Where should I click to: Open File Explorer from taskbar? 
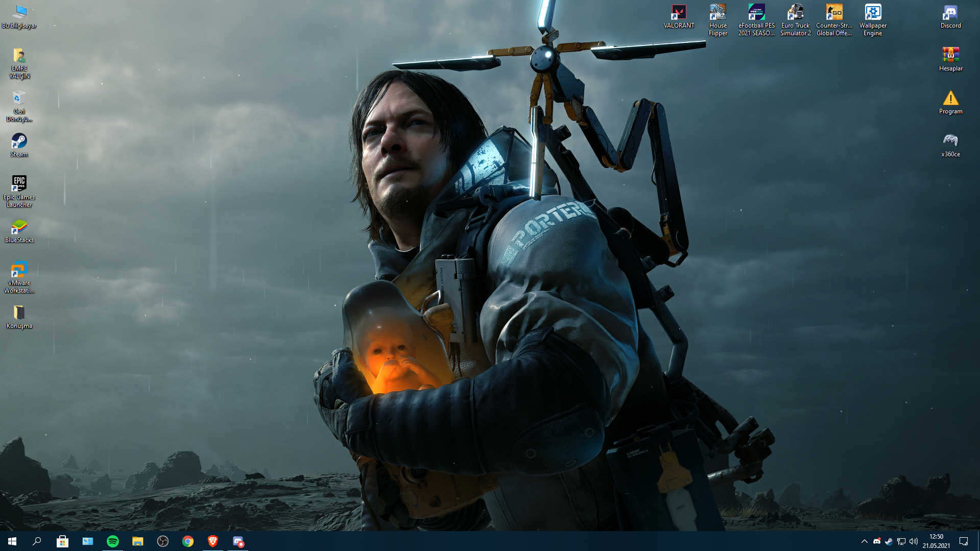pos(137,541)
